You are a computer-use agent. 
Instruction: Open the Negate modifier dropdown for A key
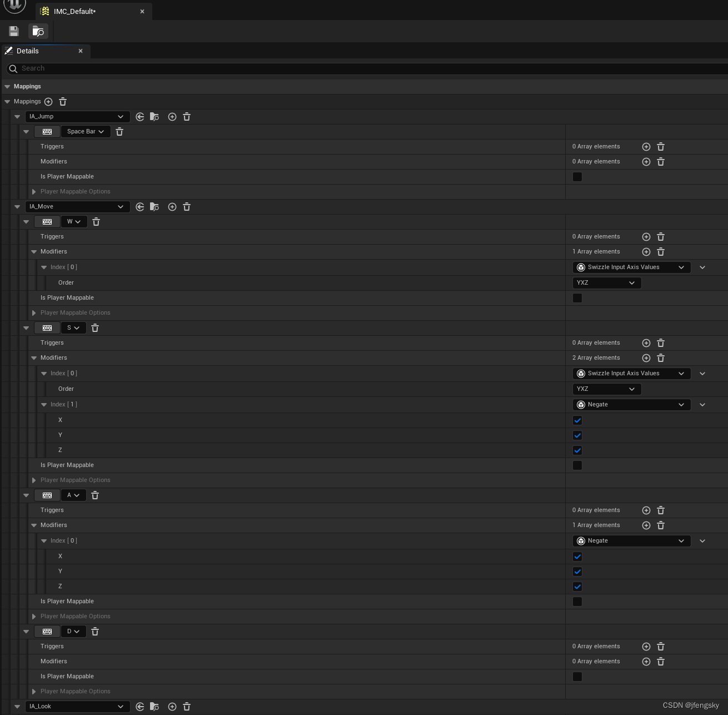(631, 540)
